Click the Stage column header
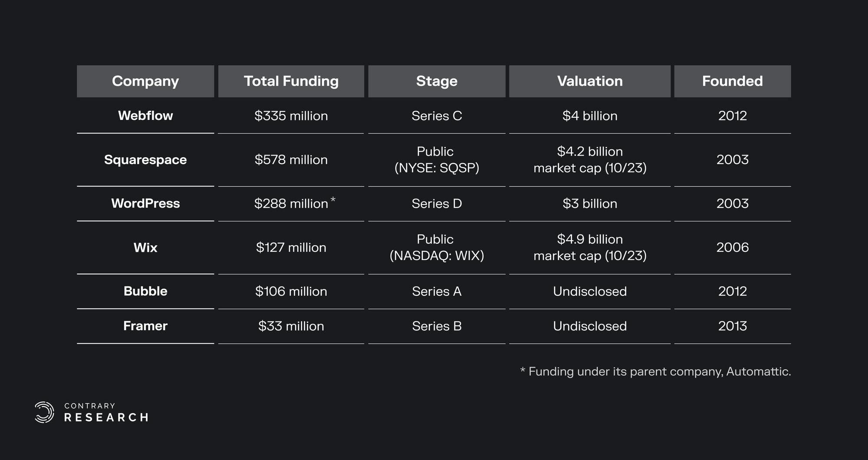 [x=437, y=81]
